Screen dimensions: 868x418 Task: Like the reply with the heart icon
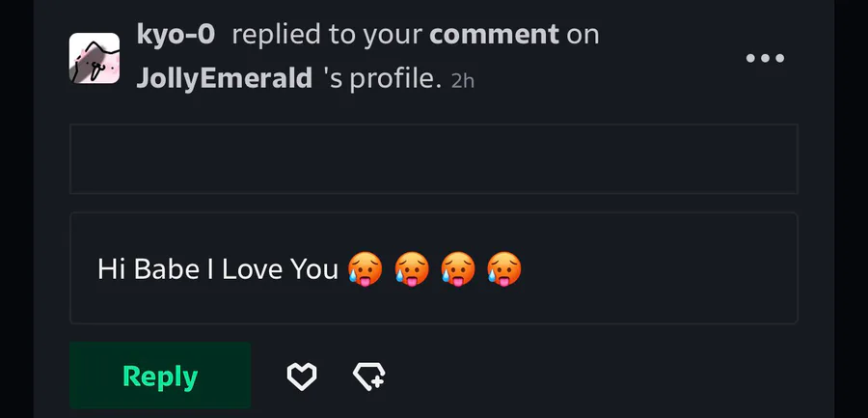coord(302,376)
